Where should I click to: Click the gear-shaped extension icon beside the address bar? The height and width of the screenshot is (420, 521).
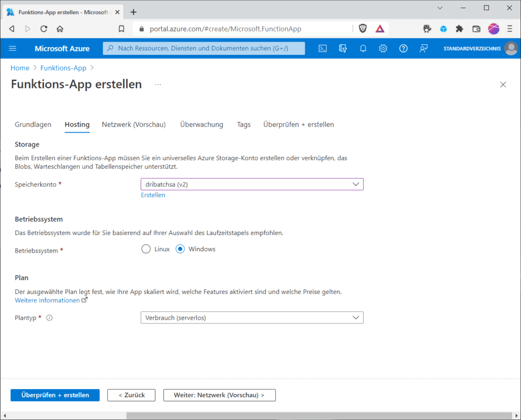(x=427, y=29)
